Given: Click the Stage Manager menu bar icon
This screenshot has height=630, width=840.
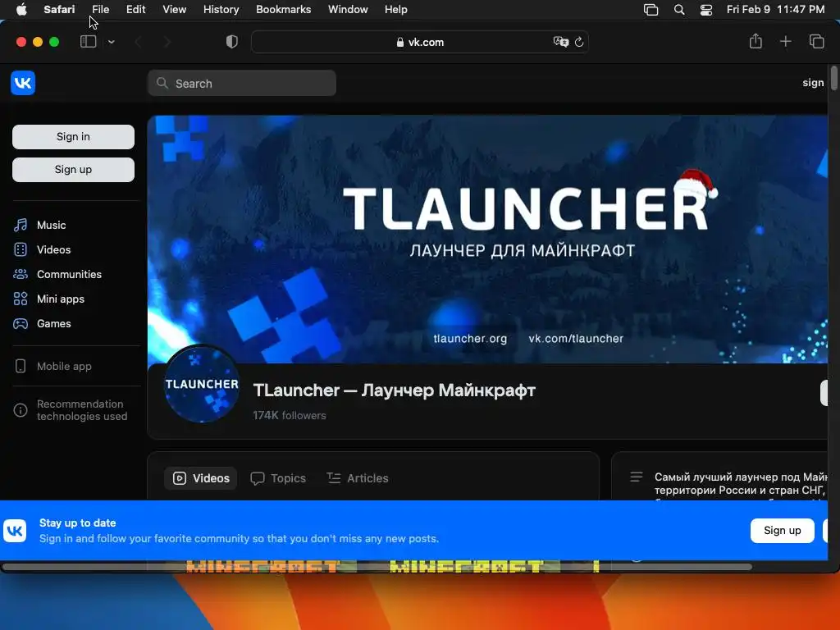Looking at the screenshot, I should click(x=651, y=10).
